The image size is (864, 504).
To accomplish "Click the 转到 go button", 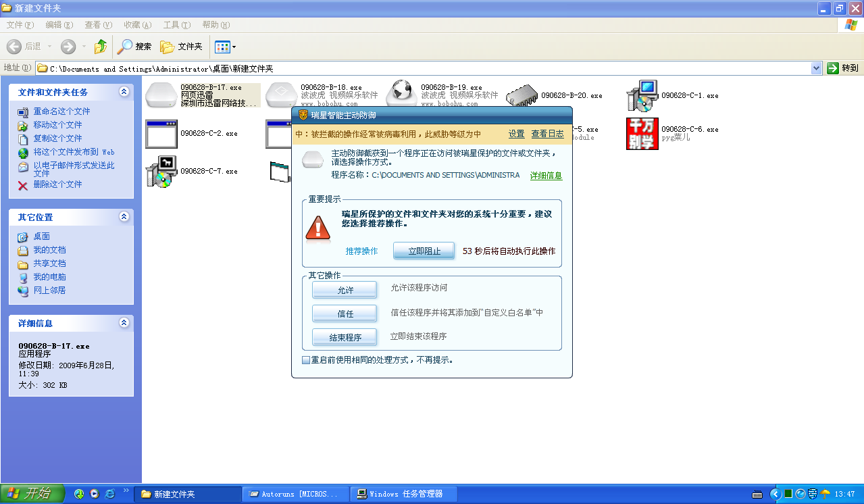I will [x=843, y=68].
